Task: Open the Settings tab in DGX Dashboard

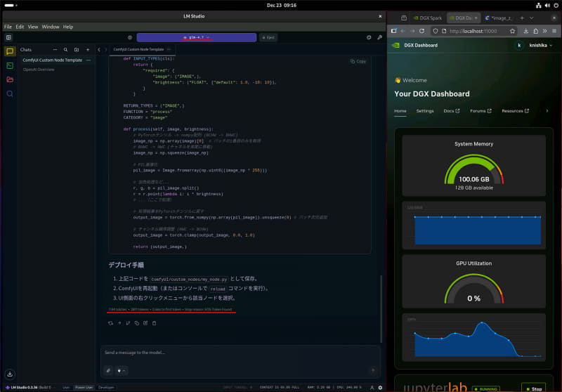Action: click(x=425, y=111)
